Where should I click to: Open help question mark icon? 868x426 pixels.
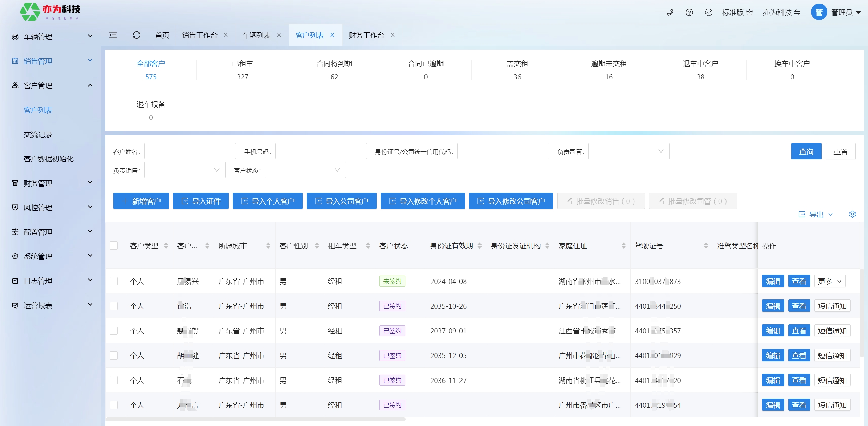[689, 13]
